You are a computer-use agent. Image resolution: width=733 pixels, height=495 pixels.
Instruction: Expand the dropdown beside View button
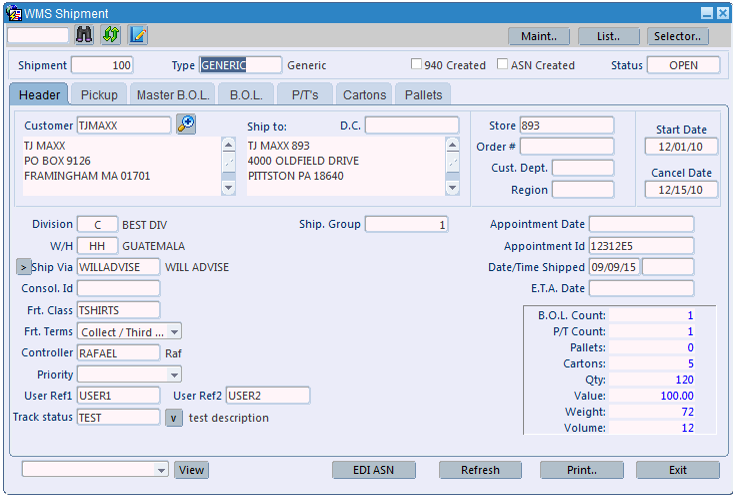pos(162,470)
